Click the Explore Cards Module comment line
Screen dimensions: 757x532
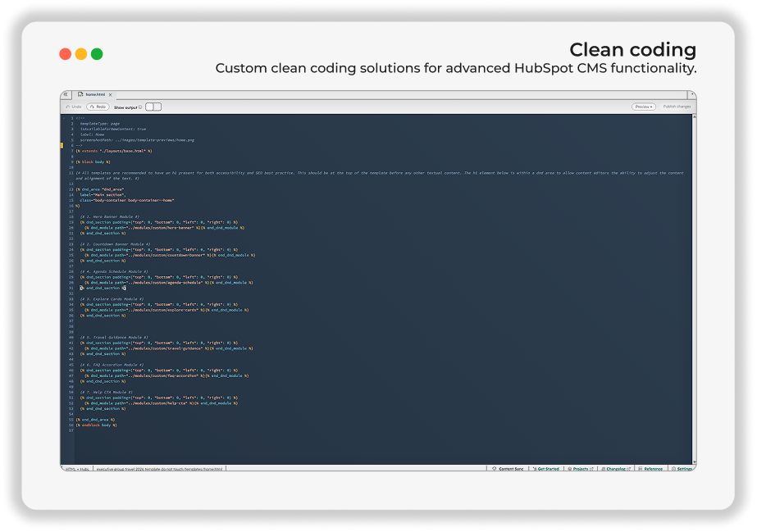coord(112,299)
